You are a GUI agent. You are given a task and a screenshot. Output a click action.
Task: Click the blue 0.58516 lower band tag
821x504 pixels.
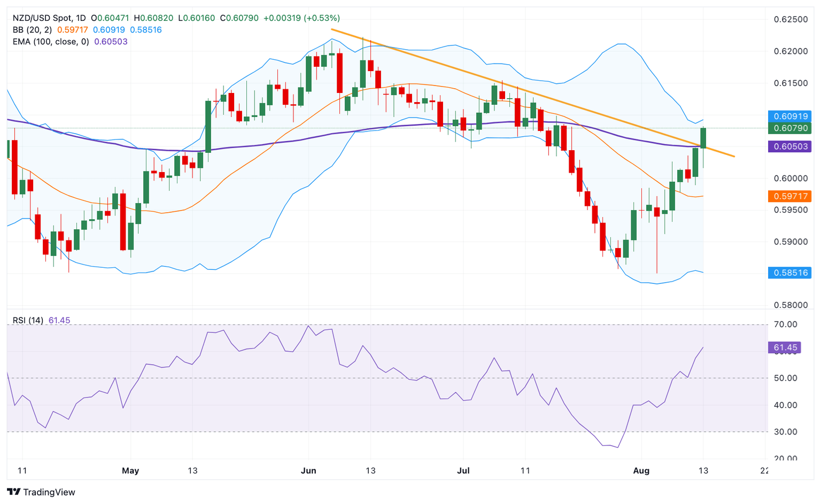[x=789, y=273]
